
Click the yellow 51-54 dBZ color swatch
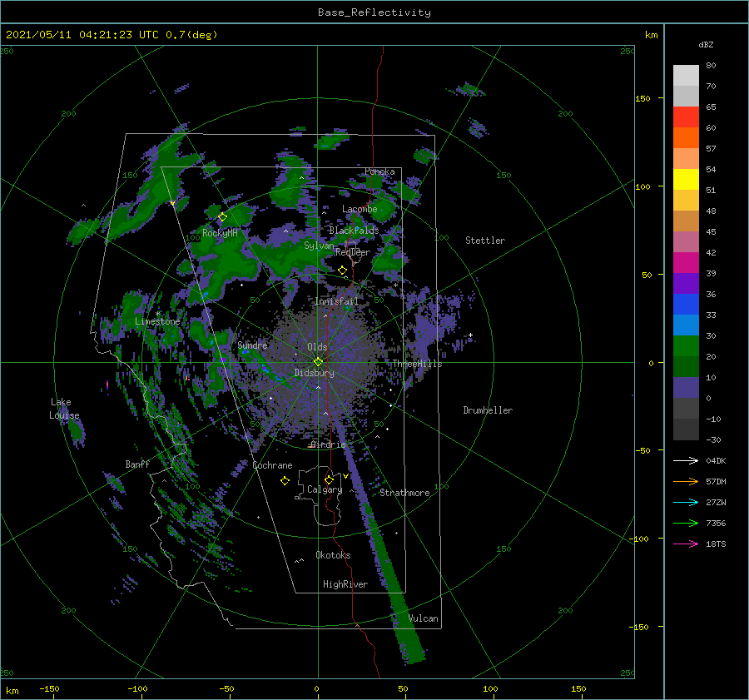686,180
